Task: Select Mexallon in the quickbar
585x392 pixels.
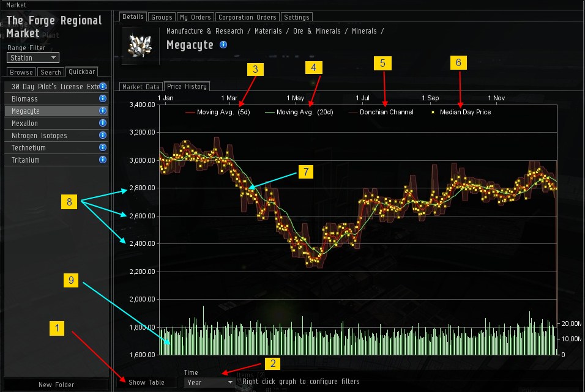Action: [x=56, y=123]
